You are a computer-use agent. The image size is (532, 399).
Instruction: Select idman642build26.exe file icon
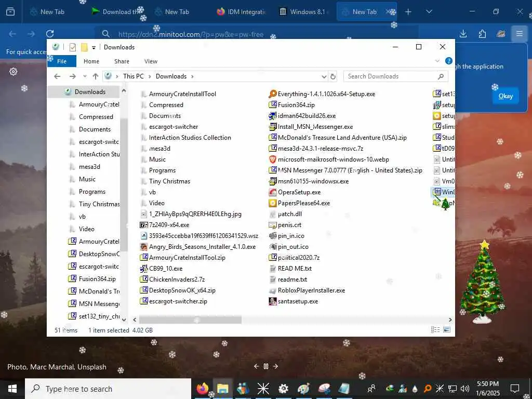(272, 116)
